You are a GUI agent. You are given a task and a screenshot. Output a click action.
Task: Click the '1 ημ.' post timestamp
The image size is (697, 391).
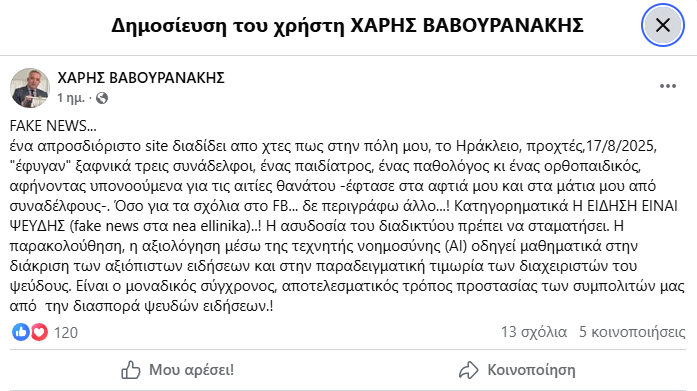(71, 98)
